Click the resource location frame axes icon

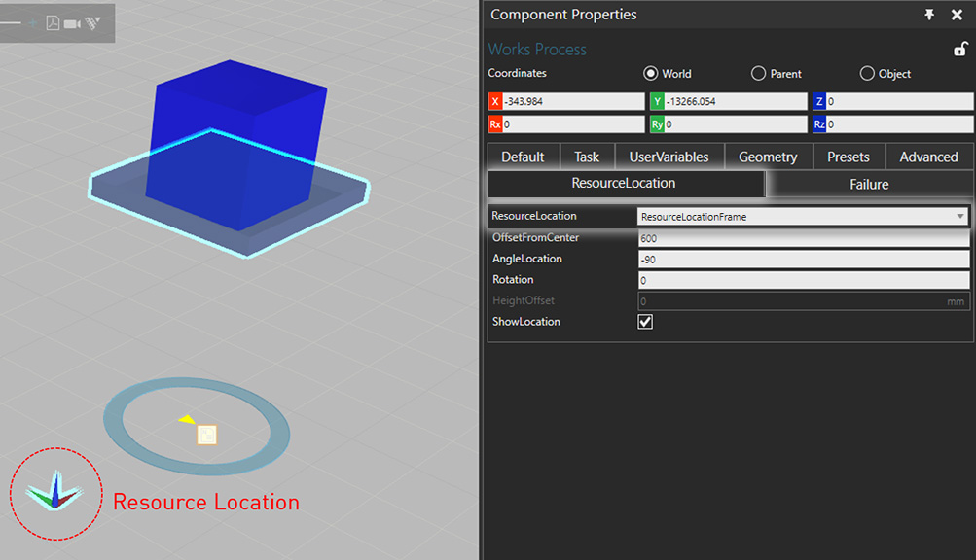coord(54,492)
